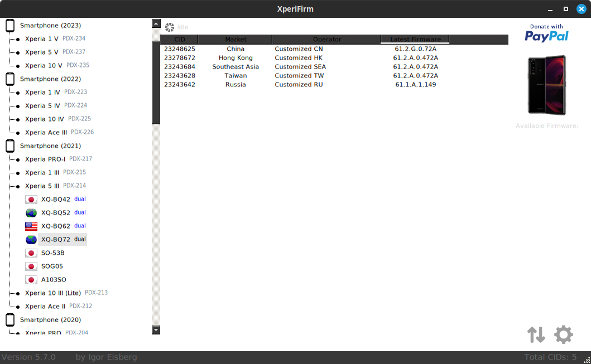Screen dimensions: 591x364
Task: Select model A103SO in the tree
Action: coord(54,280)
